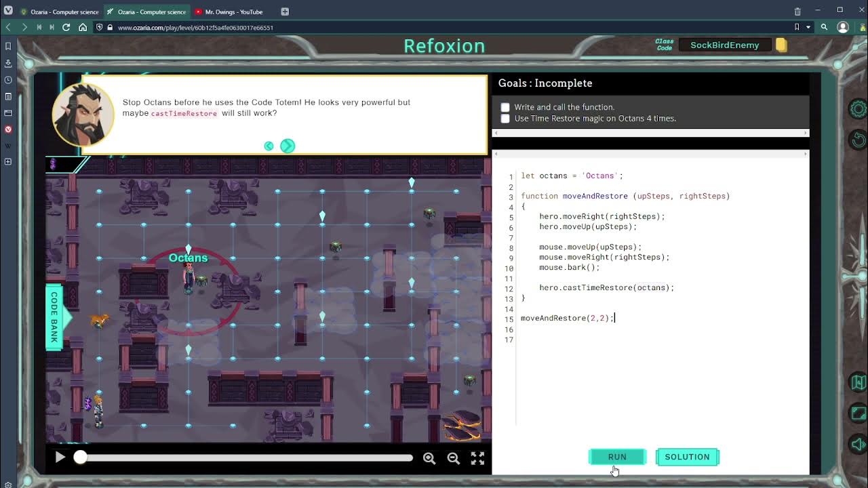Open the tracker blocker shield icon
The height and width of the screenshot is (488, 868).
100,27
